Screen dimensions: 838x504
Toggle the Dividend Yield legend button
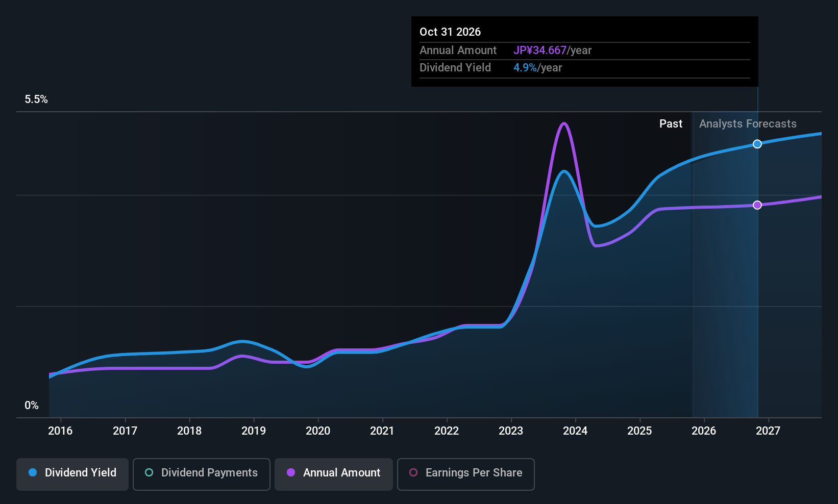(x=72, y=473)
